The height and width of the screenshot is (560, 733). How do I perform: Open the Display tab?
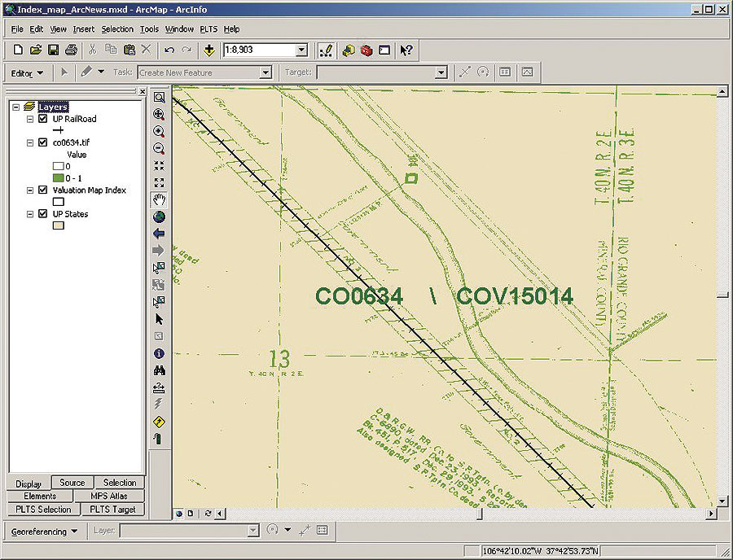[29, 483]
